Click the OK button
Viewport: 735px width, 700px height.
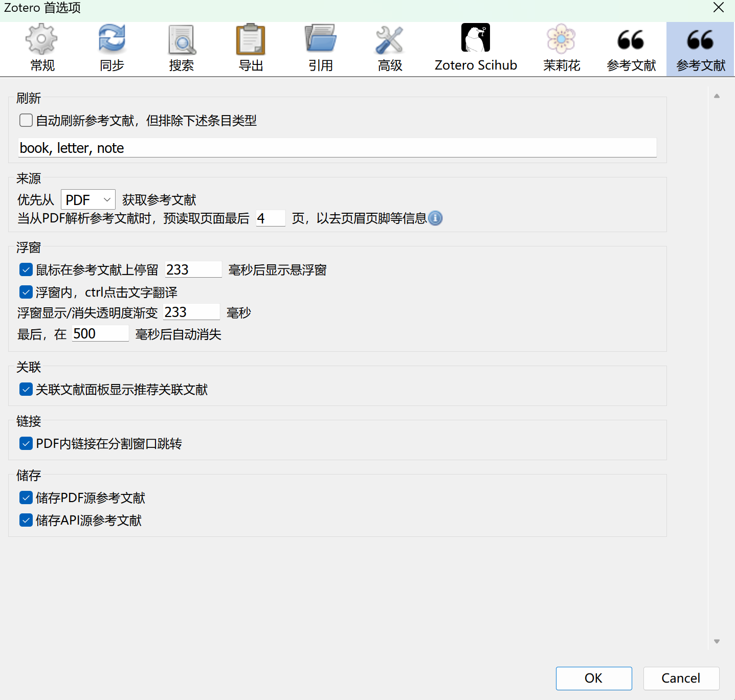click(593, 678)
